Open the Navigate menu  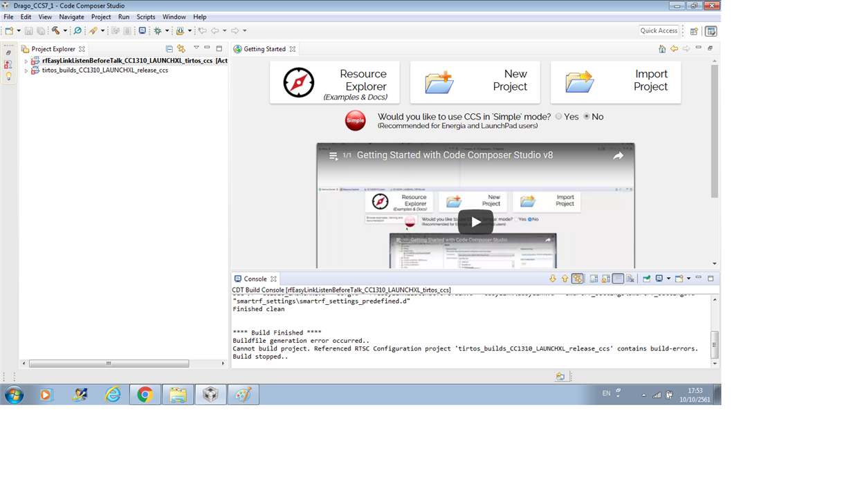[x=71, y=17]
